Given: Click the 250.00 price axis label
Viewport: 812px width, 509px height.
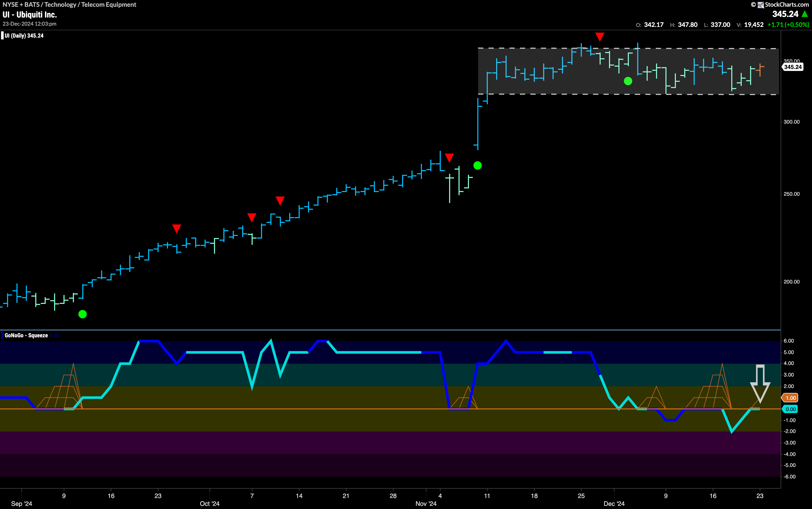Looking at the screenshot, I should (791, 194).
